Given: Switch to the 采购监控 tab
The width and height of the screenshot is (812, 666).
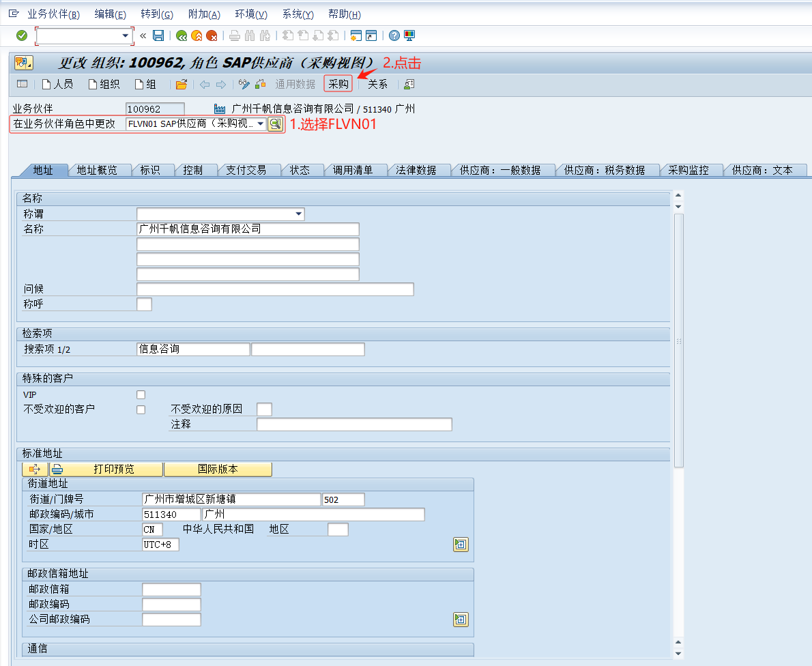Looking at the screenshot, I should [x=688, y=171].
